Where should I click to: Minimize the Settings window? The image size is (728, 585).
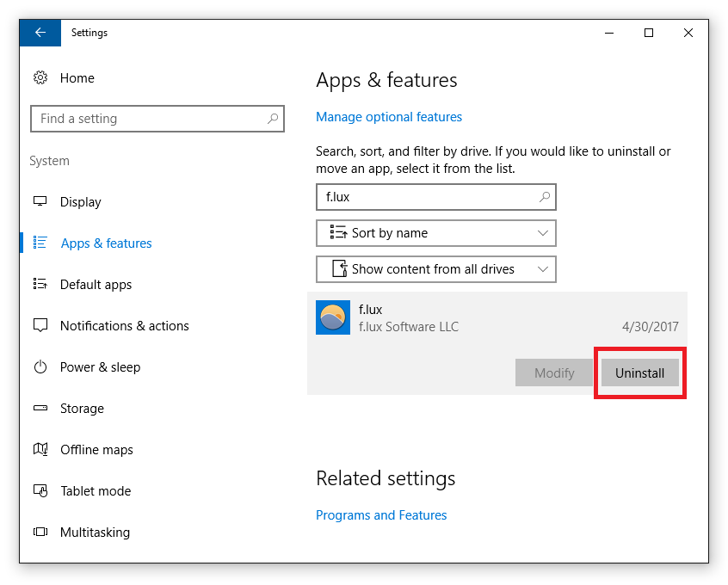609,33
